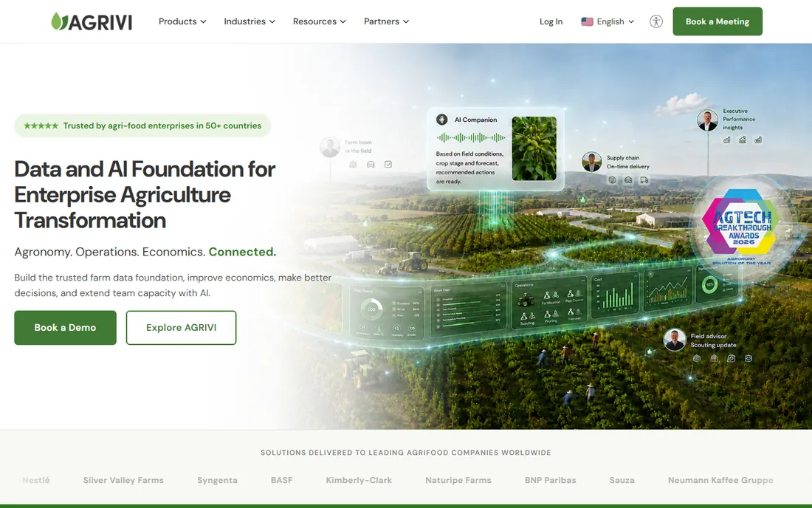Expand the Industries chevron arrow
The width and height of the screenshot is (812, 508).
pos(272,21)
